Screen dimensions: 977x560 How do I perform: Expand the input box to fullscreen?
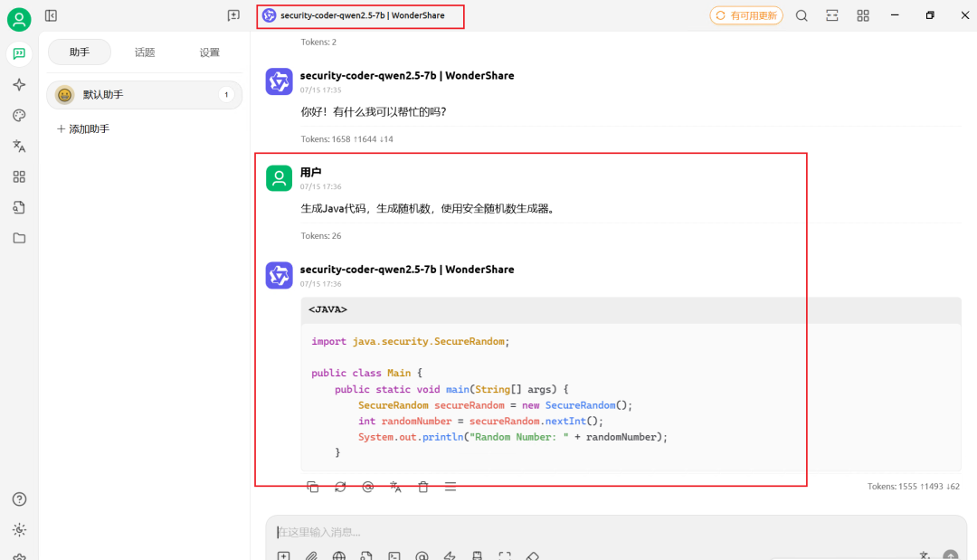(x=505, y=555)
